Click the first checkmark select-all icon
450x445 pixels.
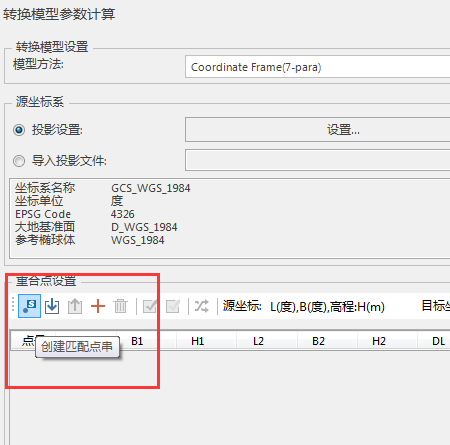coord(150,306)
